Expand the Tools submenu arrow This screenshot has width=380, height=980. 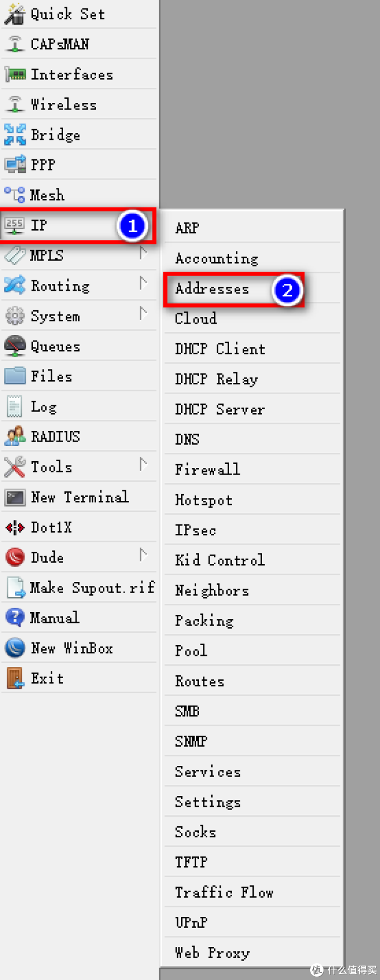[144, 465]
